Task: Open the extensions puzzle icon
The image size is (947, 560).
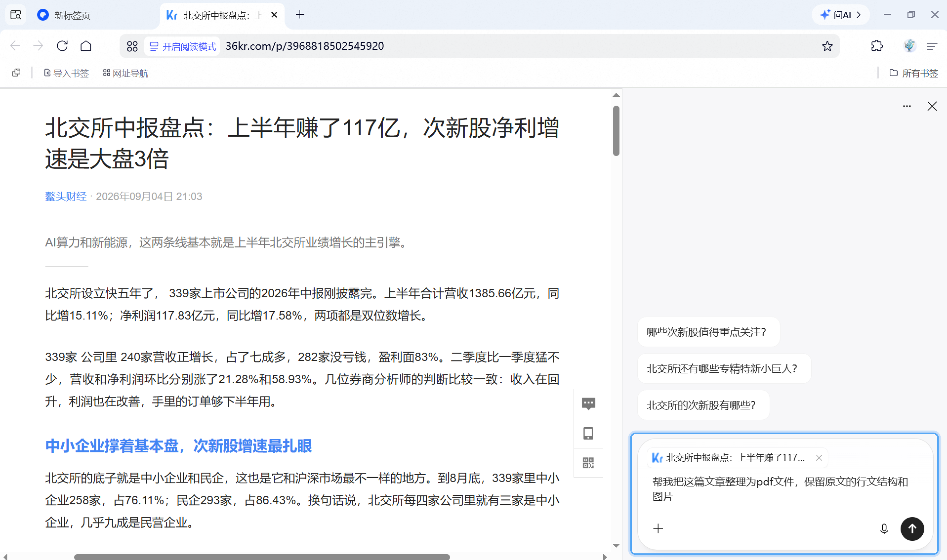Action: [876, 46]
